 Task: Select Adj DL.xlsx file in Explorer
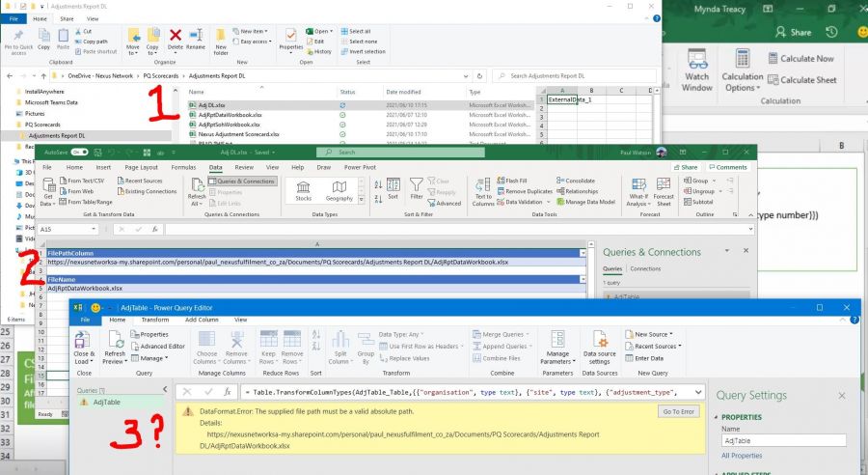point(211,105)
